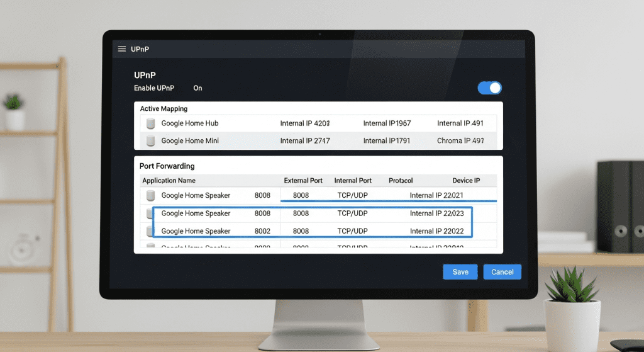
Task: Click speaker icon in the Internal IP 22023 row
Action: (151, 213)
